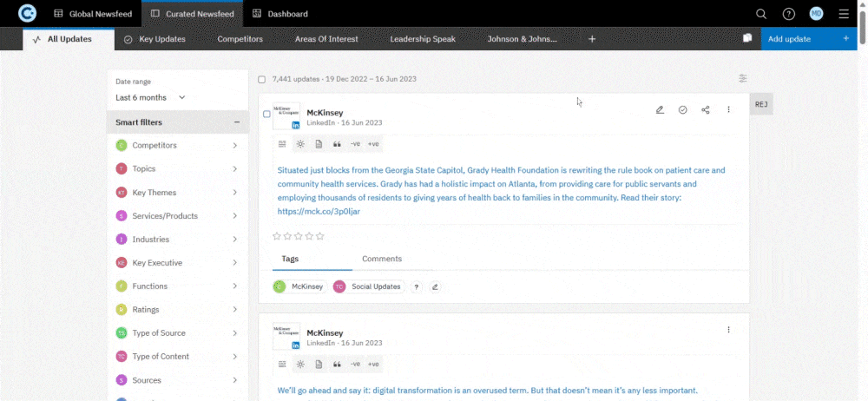This screenshot has height=401, width=868.
Task: Click the quote icon in second update toolbar
Action: pyautogui.click(x=337, y=364)
